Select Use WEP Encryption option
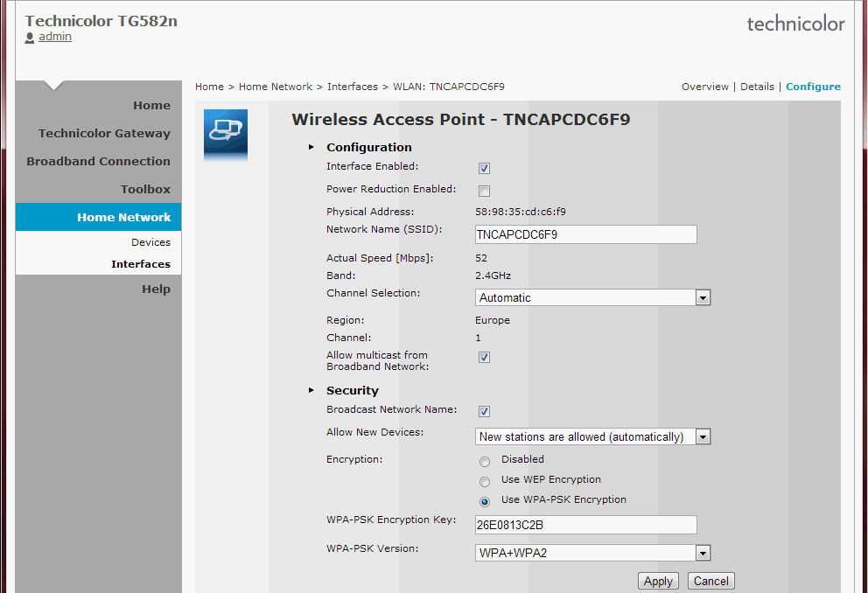This screenshot has height=593, width=868. pyautogui.click(x=485, y=482)
